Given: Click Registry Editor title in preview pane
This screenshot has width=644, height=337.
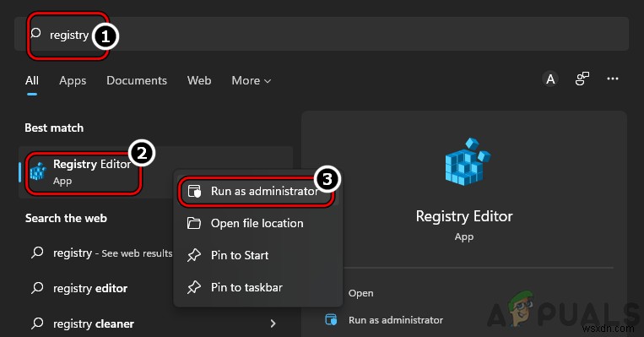Looking at the screenshot, I should (464, 216).
